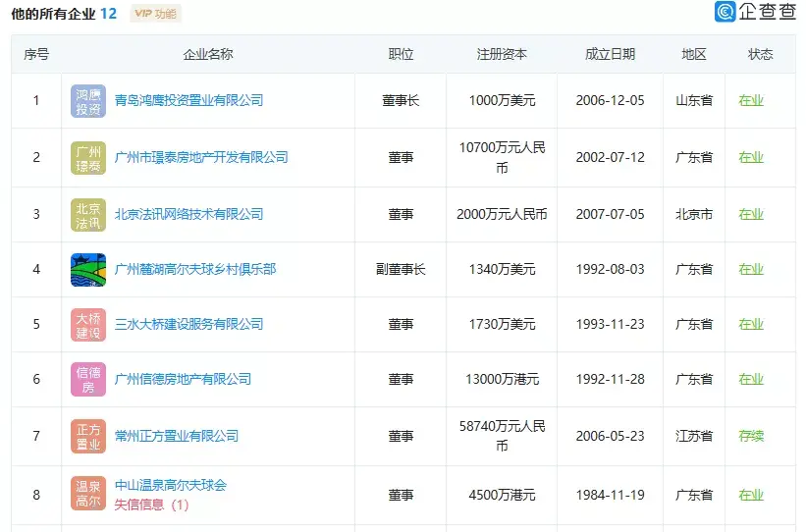Image resolution: width=806 pixels, height=532 pixels.
Task: Click the 正方置业 company logo icon
Action: [x=88, y=437]
